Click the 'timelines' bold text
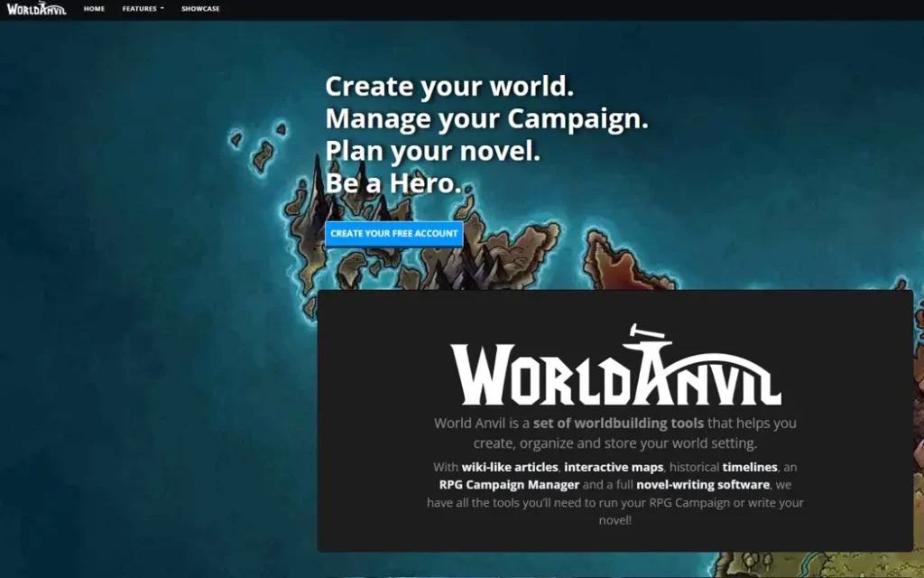 (750, 467)
